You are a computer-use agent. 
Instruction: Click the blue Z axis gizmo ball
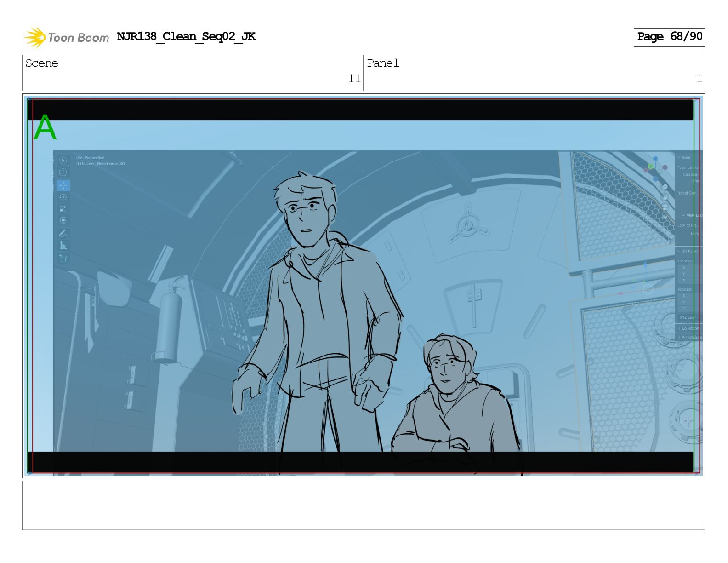[x=655, y=159]
